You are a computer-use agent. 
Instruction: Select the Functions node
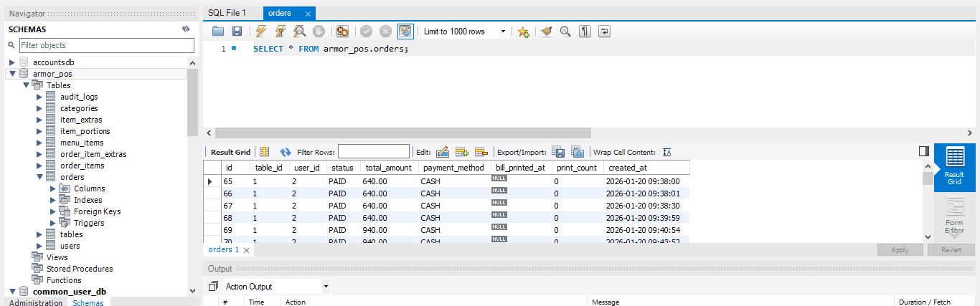64,280
